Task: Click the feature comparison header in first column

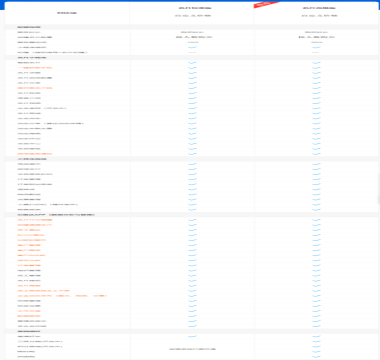Action: 67,13
